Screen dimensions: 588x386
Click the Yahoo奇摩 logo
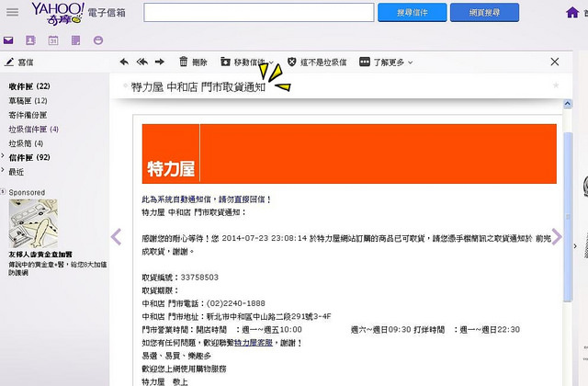pyautogui.click(x=58, y=14)
